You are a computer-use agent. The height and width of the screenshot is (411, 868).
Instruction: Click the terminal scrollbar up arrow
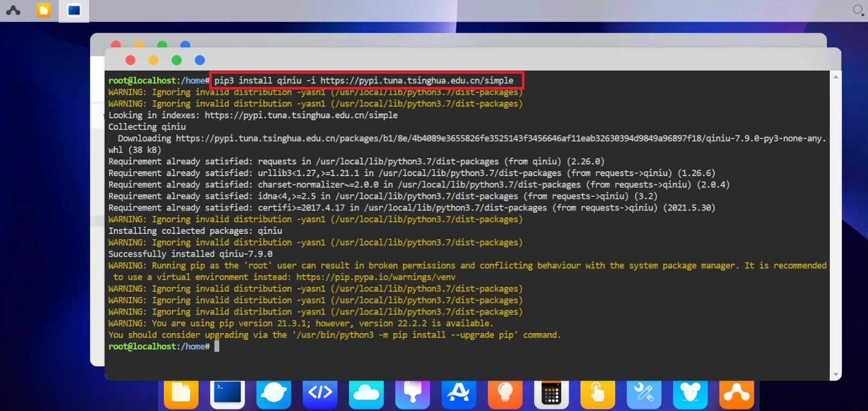point(835,77)
